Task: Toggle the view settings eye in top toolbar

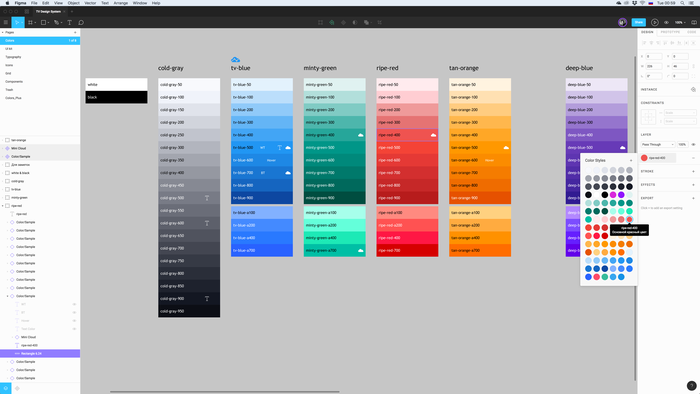Action: 667,22
